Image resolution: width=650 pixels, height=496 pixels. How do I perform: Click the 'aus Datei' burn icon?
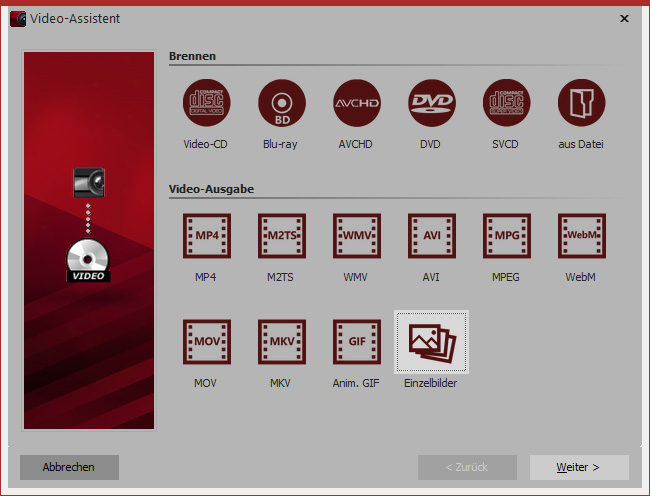pyautogui.click(x=581, y=104)
